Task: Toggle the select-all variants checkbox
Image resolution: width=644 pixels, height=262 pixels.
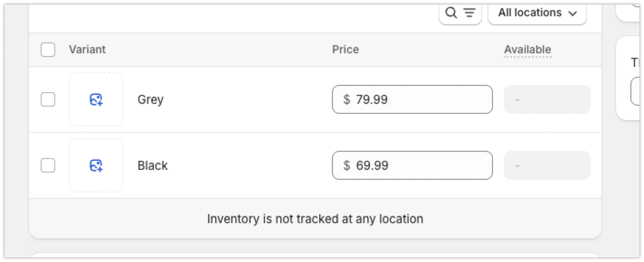Action: point(48,50)
